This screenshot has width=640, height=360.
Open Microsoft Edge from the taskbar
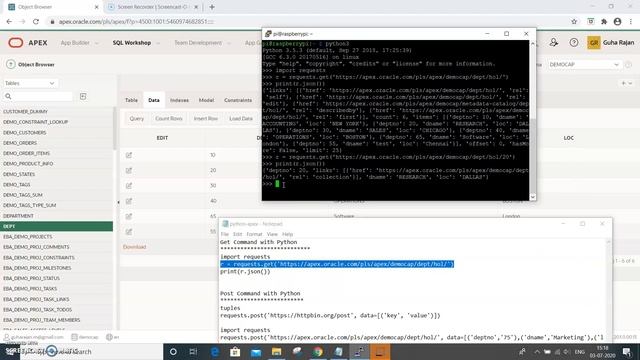[x=215, y=351]
